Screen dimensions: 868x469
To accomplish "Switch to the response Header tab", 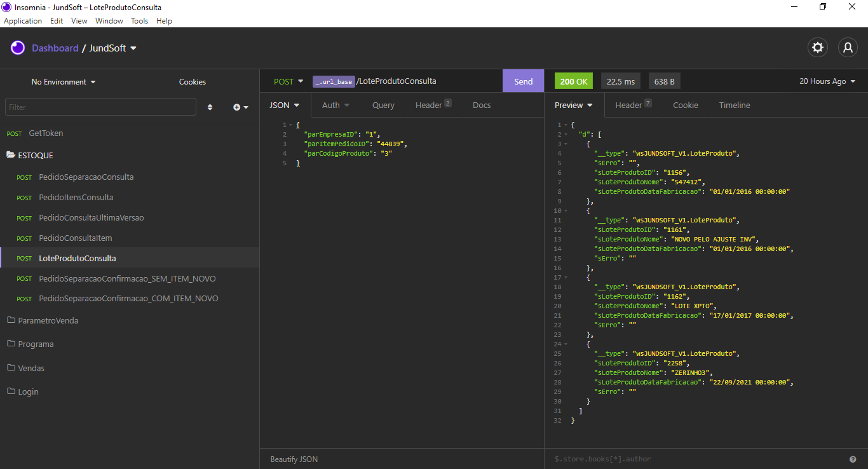I will 633,105.
